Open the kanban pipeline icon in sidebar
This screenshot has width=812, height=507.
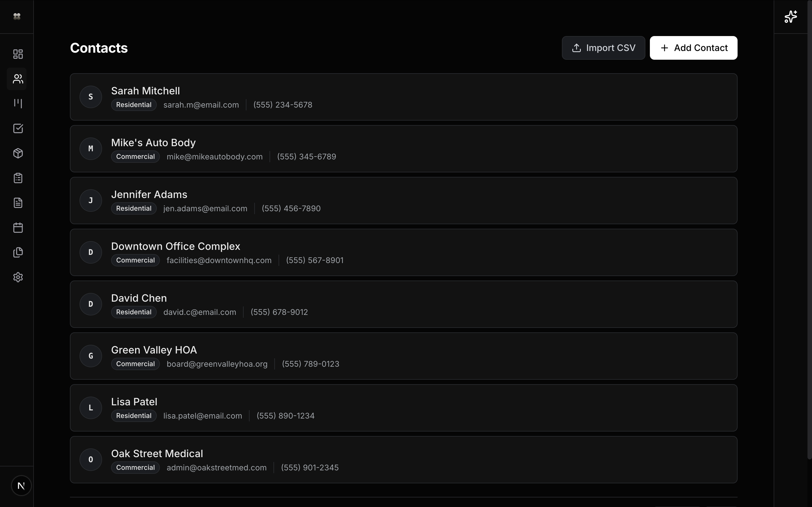click(x=18, y=103)
